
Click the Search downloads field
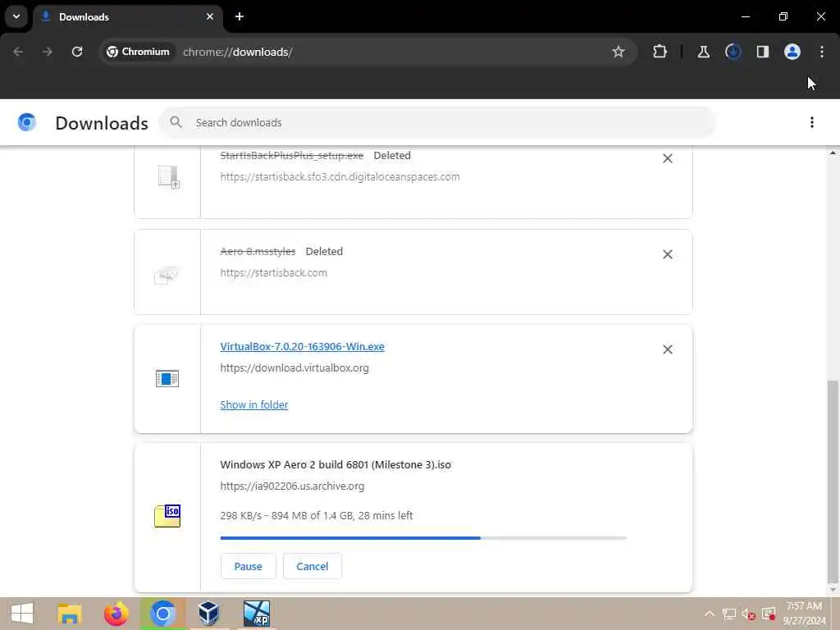[x=436, y=123]
